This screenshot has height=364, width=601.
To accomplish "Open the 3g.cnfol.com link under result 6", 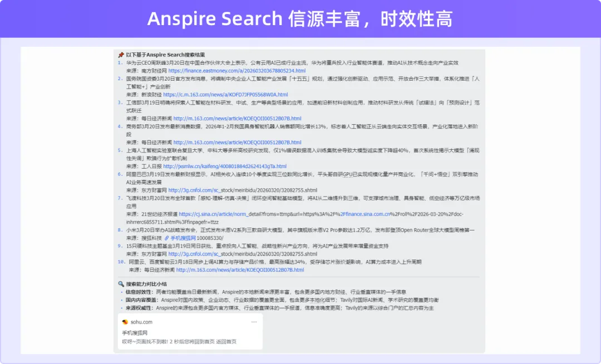I will (x=243, y=190).
